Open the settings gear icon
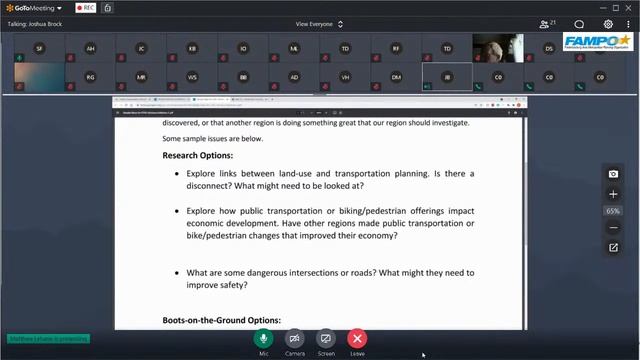640x360 pixels. (608, 24)
